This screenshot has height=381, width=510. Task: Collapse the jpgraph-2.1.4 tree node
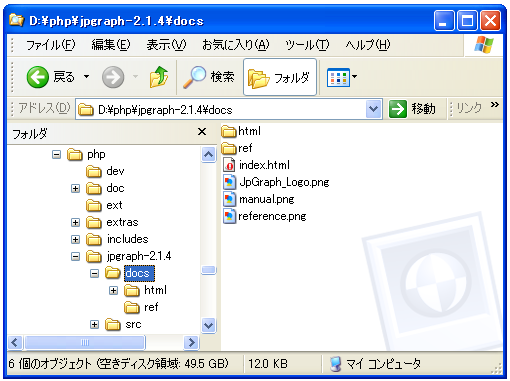(x=76, y=257)
